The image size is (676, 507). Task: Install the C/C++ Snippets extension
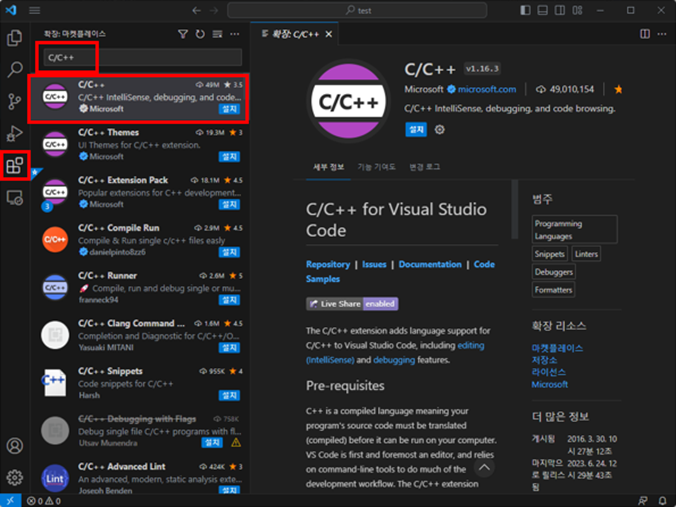click(229, 395)
